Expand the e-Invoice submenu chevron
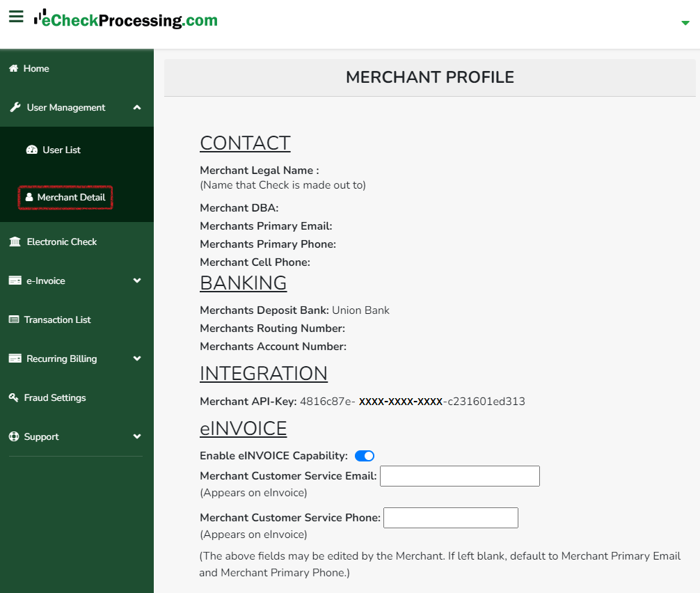Image resolution: width=700 pixels, height=593 pixels. 137,280
